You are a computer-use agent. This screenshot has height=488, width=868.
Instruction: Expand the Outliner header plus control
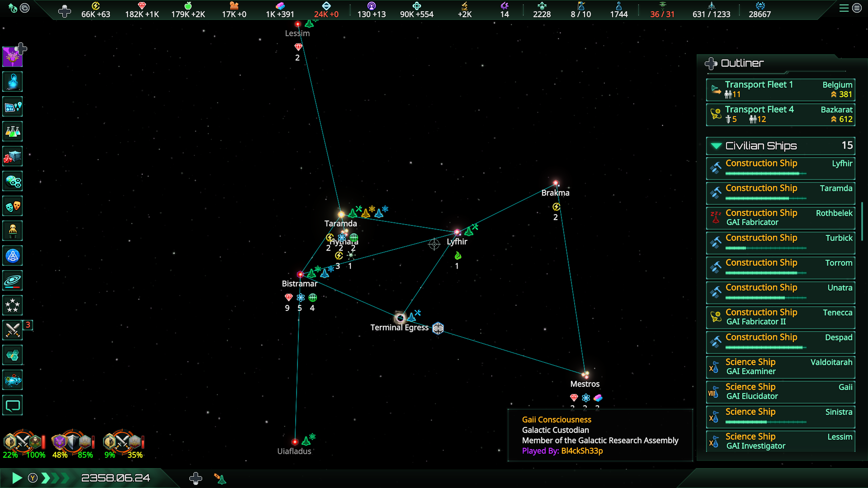[711, 63]
